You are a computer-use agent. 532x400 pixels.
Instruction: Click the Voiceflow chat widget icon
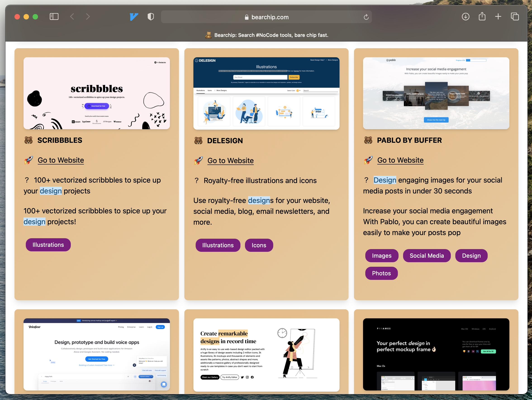(164, 385)
